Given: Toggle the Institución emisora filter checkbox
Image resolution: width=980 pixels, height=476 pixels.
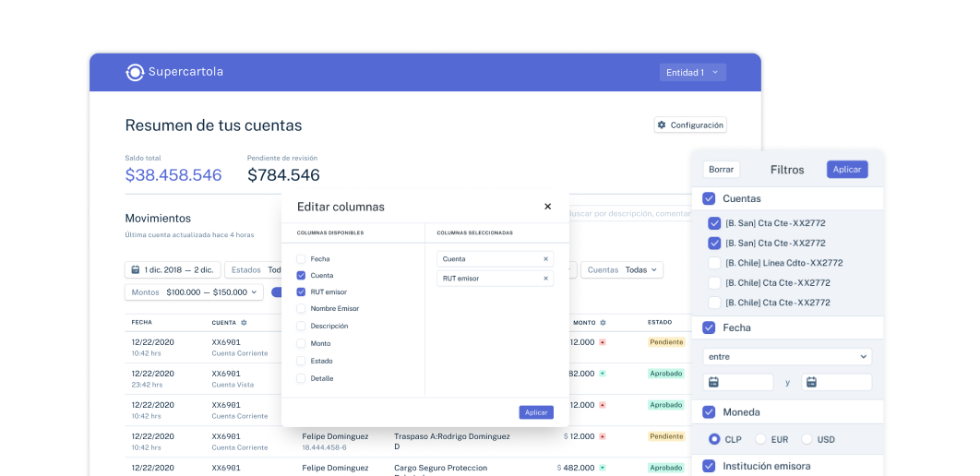Looking at the screenshot, I should [x=709, y=466].
